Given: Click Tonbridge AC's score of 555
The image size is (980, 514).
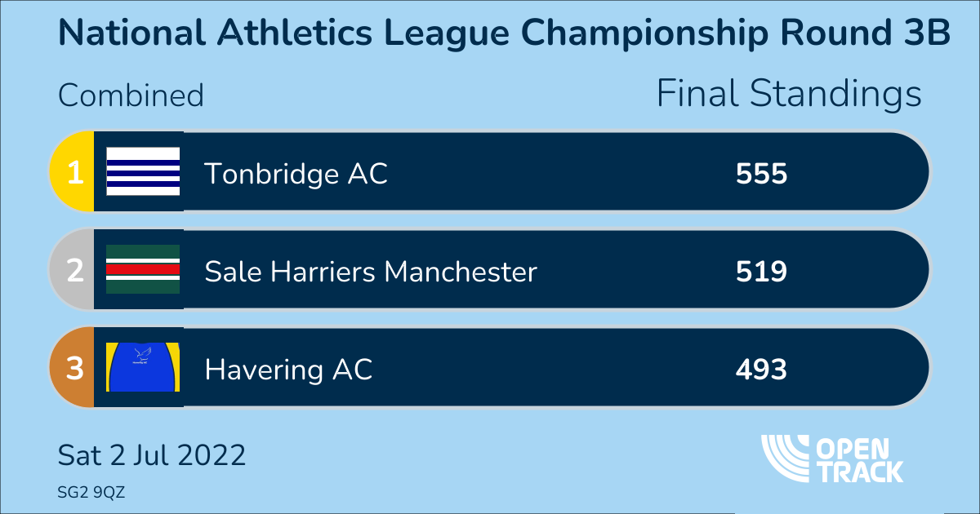Looking at the screenshot, I should coord(761,173).
